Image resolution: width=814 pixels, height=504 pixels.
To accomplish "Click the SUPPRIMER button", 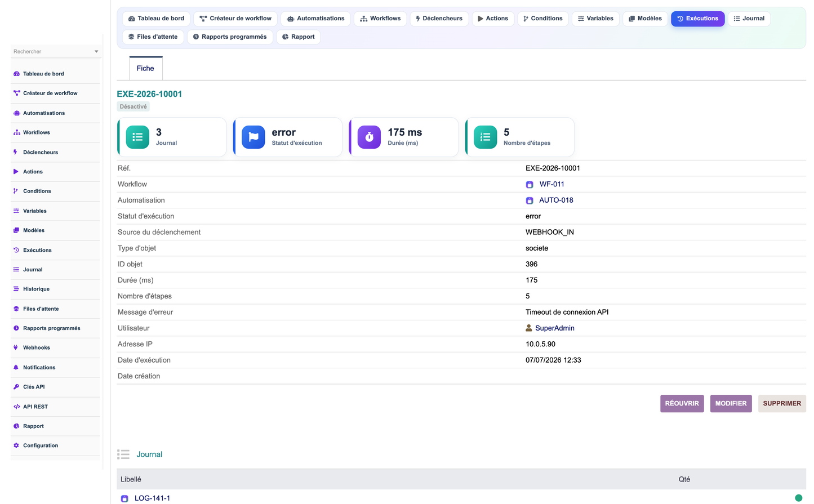I will (782, 403).
